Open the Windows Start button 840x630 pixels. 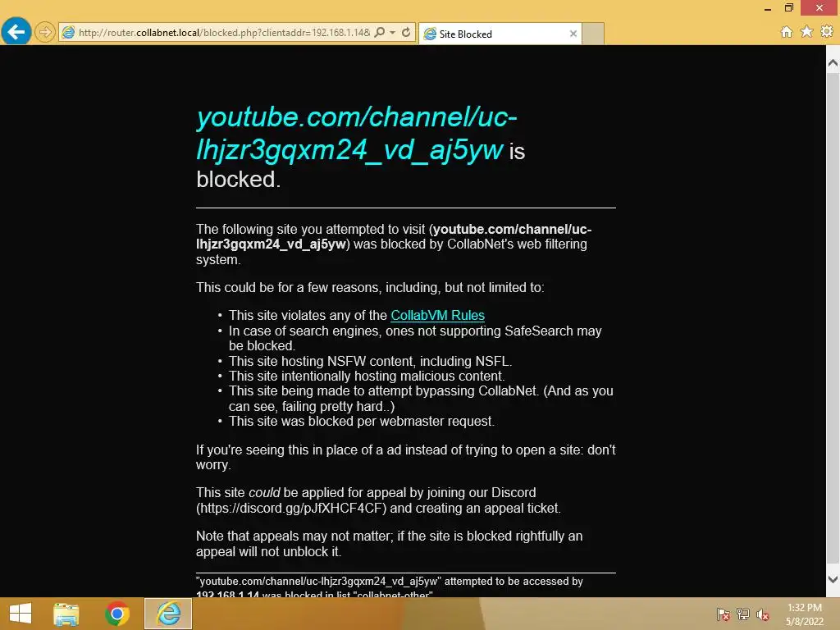click(x=21, y=614)
